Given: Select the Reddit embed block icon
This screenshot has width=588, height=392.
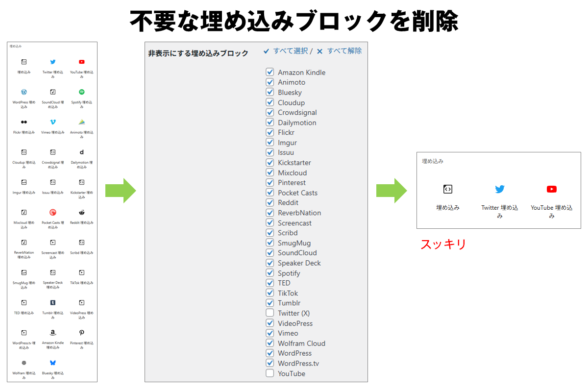Looking at the screenshot, I should [x=81, y=212].
